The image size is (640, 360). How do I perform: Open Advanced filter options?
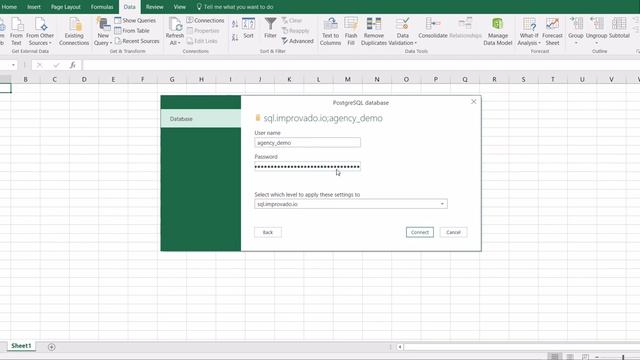(297, 41)
